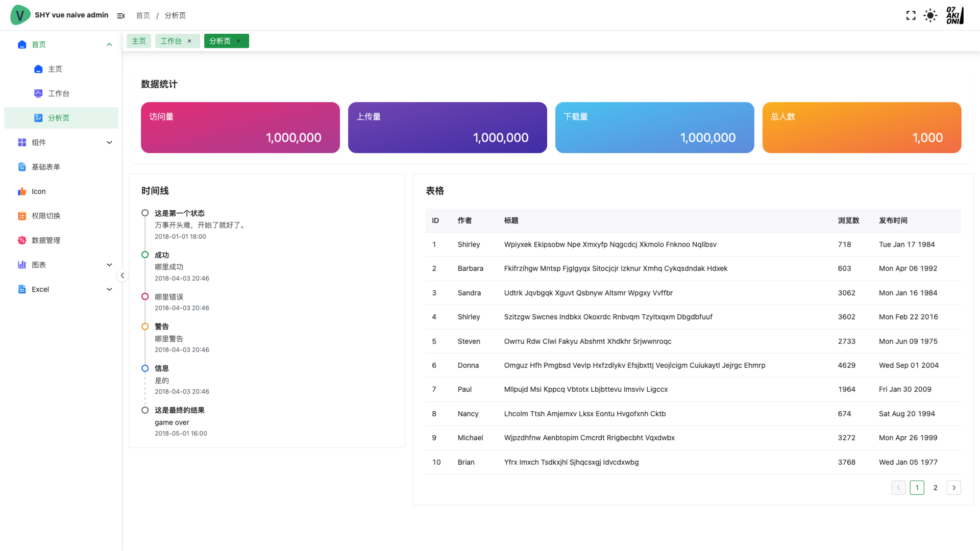This screenshot has height=551, width=980.
Task: Click the green 成功 timeline marker
Action: (145, 255)
